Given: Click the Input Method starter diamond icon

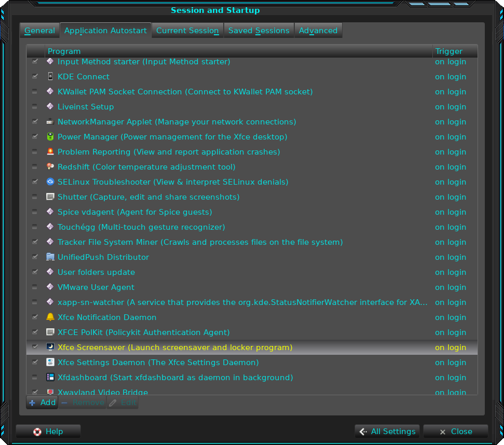Looking at the screenshot, I should pos(50,61).
